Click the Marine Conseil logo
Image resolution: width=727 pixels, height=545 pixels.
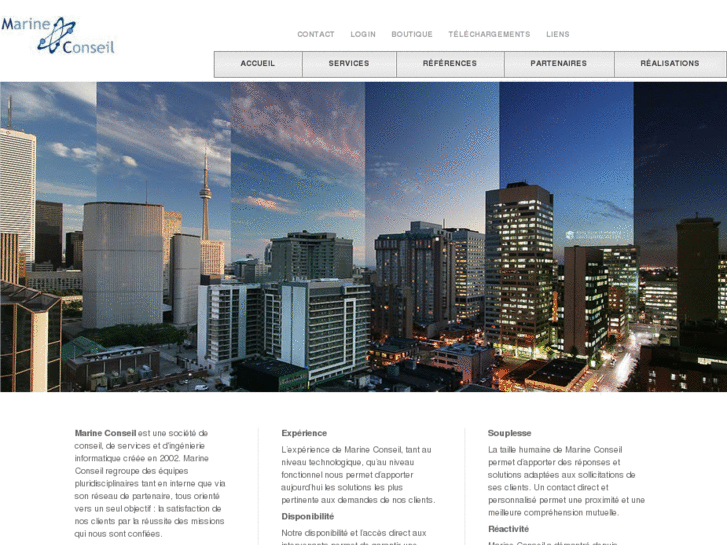pos(58,36)
